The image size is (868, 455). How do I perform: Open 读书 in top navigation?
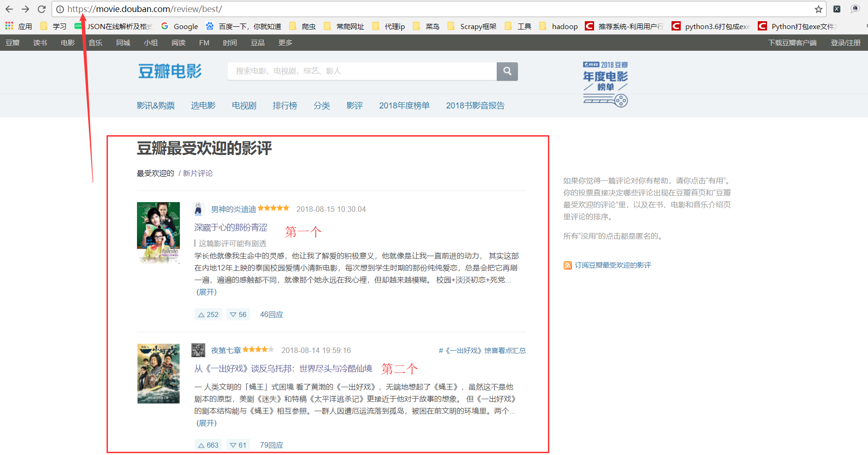pyautogui.click(x=40, y=42)
